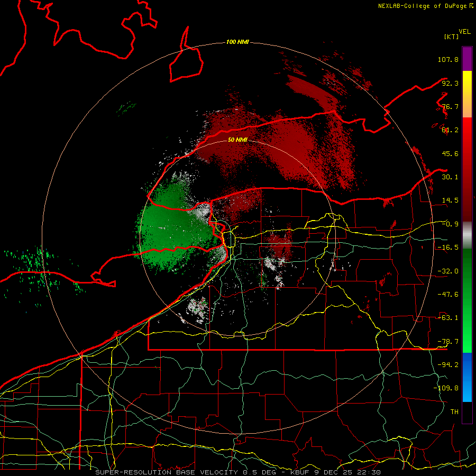This screenshot has height=476, width=476.
Task: Click the -63.1 scale value
Action: click(x=448, y=318)
